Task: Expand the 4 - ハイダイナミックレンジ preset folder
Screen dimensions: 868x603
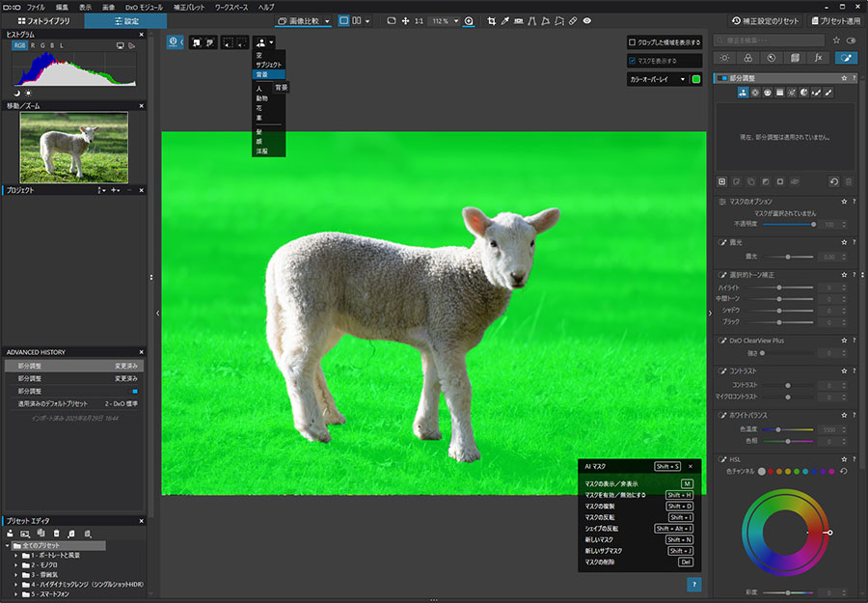Action: 15,584
